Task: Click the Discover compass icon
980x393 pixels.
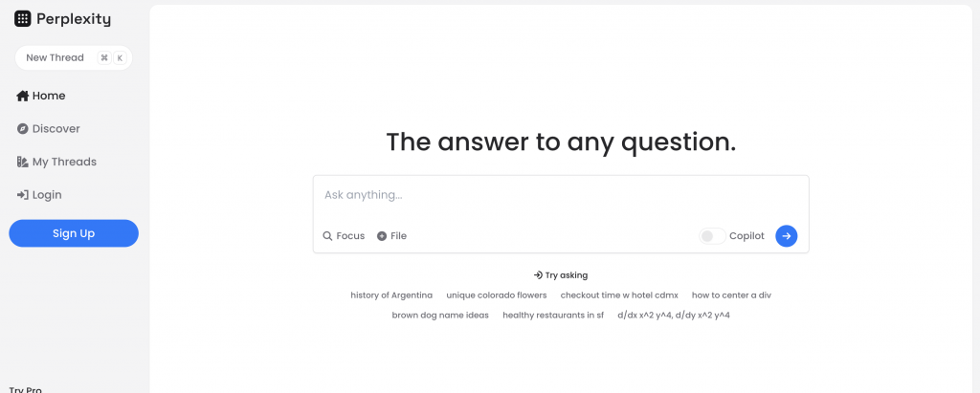Action: coord(22,128)
